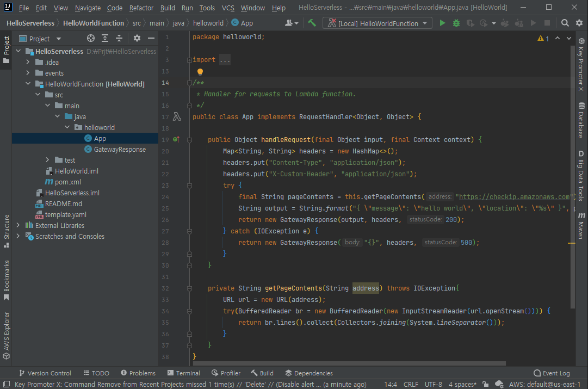Click the warning indicator in editor corner
The width and height of the screenshot is (588, 389).
pos(543,38)
